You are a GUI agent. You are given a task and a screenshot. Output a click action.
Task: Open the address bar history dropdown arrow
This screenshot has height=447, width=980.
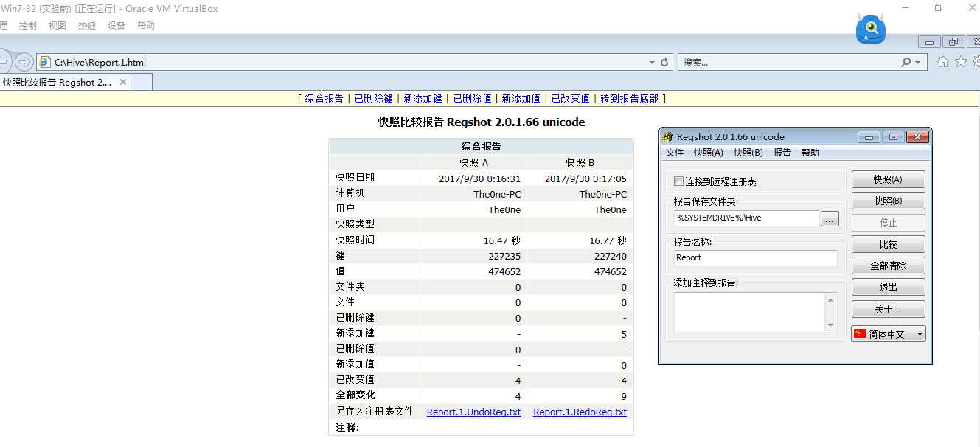[x=652, y=63]
